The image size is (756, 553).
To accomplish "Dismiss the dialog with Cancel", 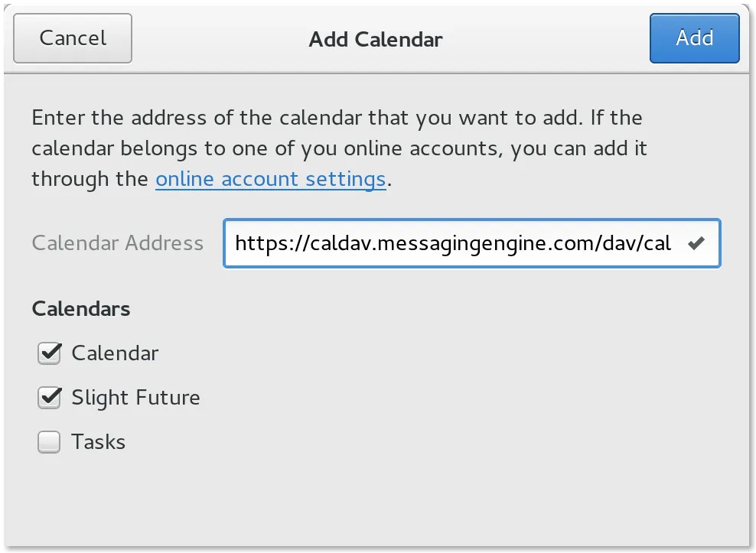I will click(x=73, y=38).
